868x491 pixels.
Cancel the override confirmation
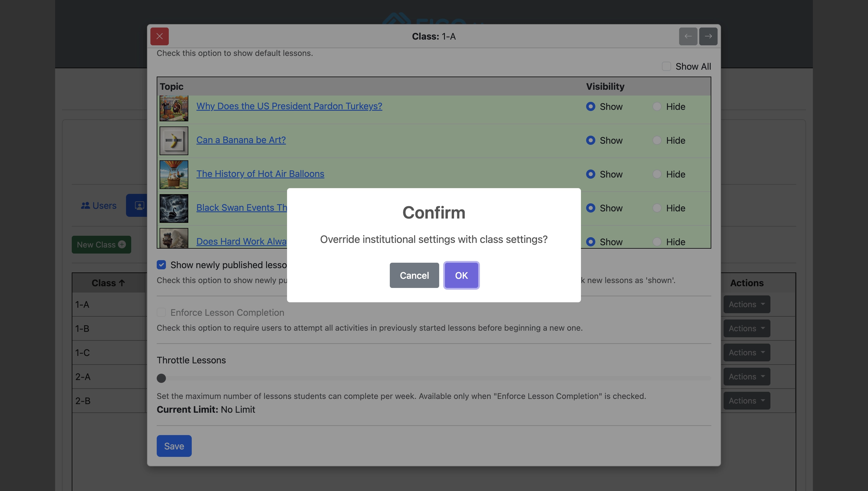pos(414,275)
